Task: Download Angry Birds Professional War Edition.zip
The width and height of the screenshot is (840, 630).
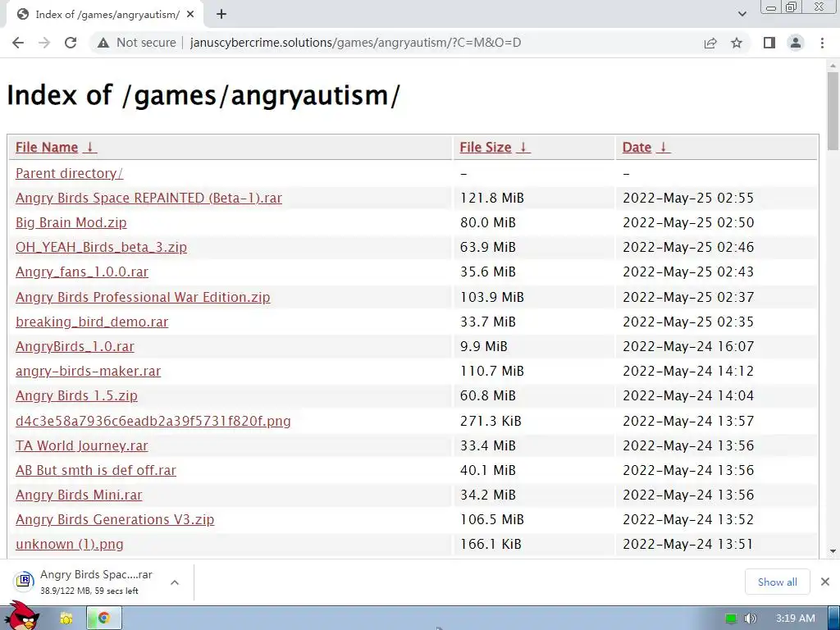Action: click(x=143, y=297)
